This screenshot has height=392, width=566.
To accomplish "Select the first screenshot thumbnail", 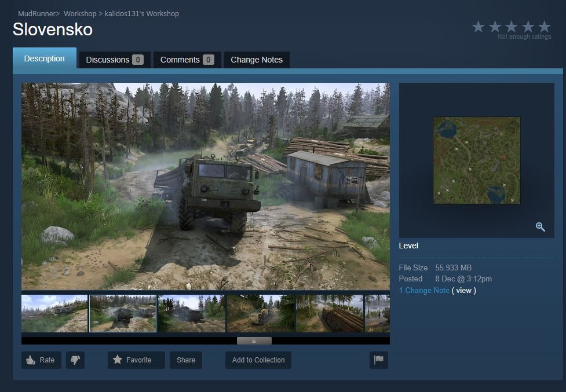I will pyautogui.click(x=54, y=313).
